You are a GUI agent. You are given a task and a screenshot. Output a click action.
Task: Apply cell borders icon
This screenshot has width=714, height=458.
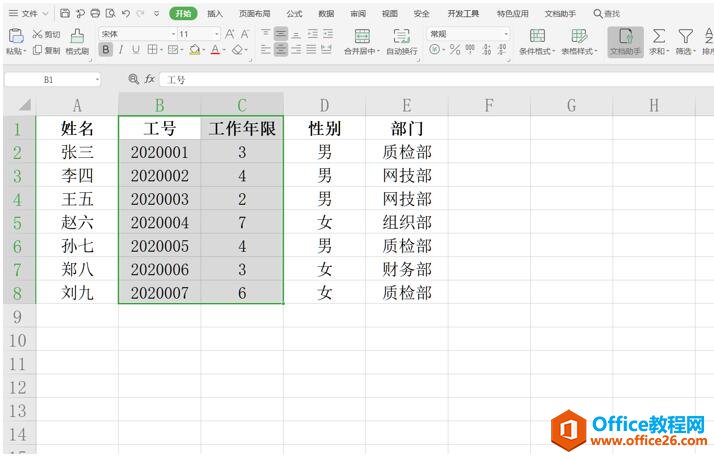click(x=152, y=50)
